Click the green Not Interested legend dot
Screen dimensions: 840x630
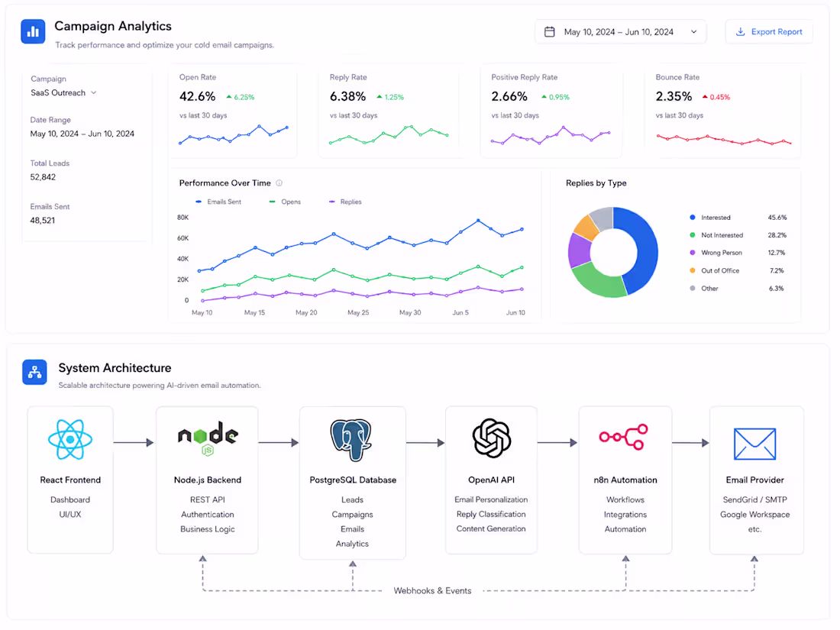point(692,235)
